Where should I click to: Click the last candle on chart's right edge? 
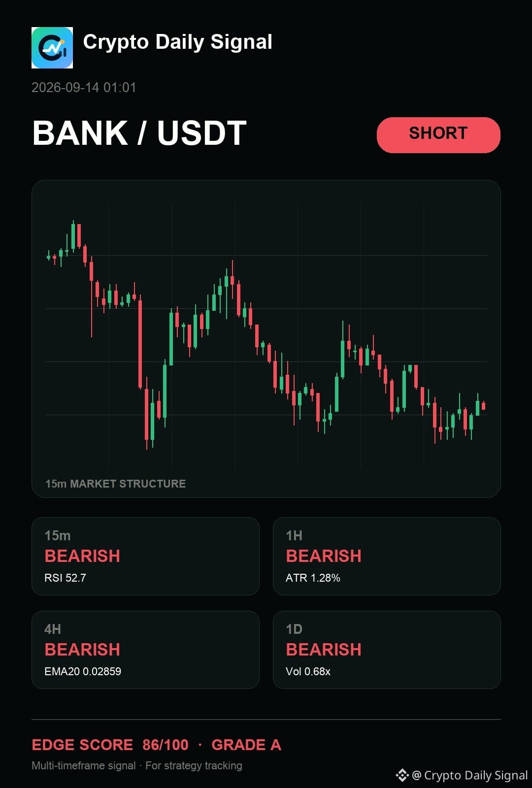(484, 406)
